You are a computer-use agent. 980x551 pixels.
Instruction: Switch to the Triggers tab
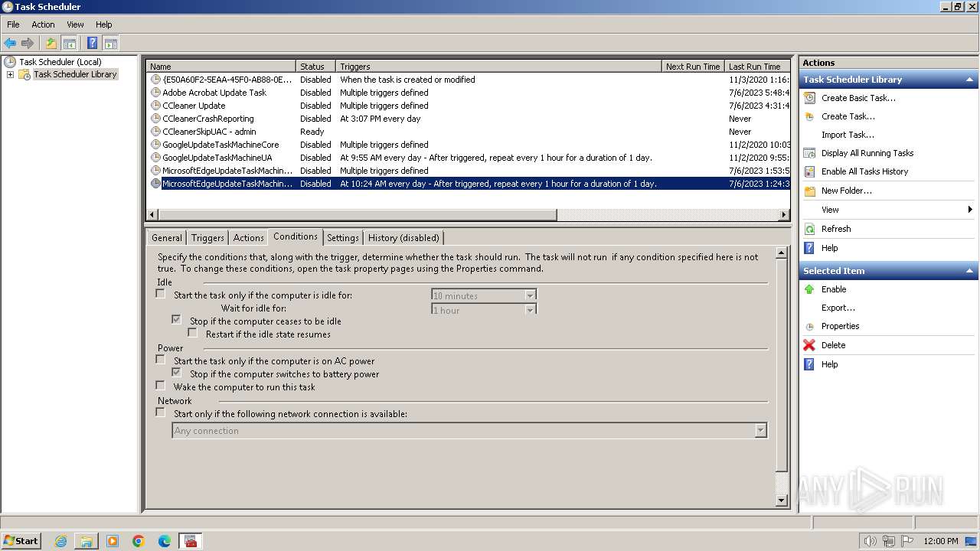tap(207, 238)
